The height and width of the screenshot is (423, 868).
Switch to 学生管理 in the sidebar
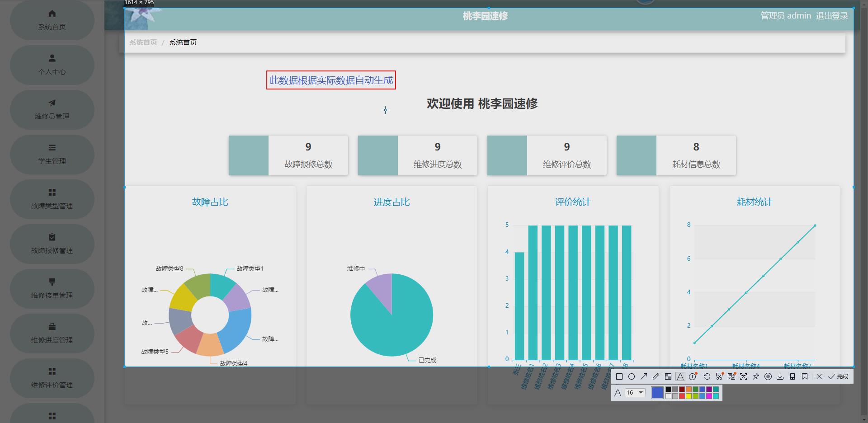(52, 155)
